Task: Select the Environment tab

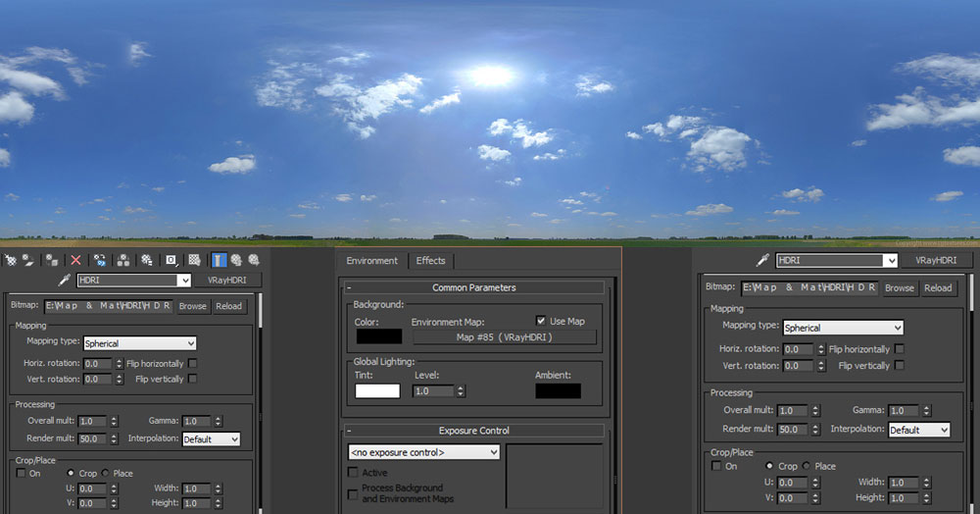Action: click(x=372, y=261)
